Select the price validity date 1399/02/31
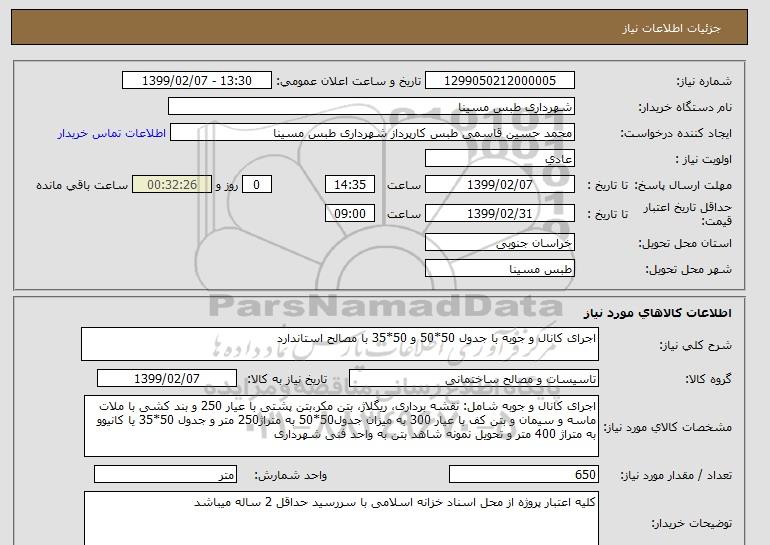Screen dimensions: 770x545 [x=499, y=214]
